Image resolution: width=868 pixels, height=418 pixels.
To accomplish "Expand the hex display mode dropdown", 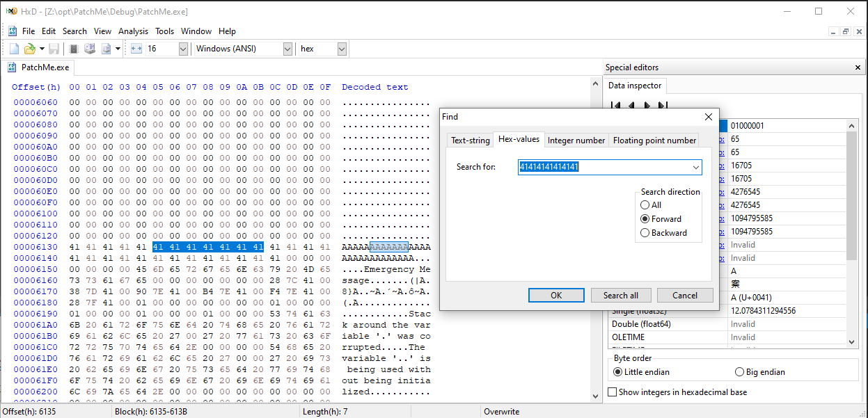I will coord(340,48).
